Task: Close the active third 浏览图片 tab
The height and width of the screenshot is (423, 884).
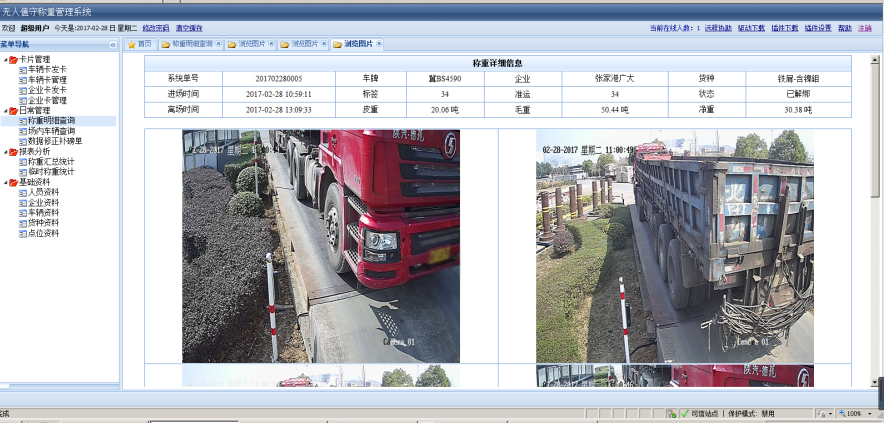Action: tap(379, 43)
